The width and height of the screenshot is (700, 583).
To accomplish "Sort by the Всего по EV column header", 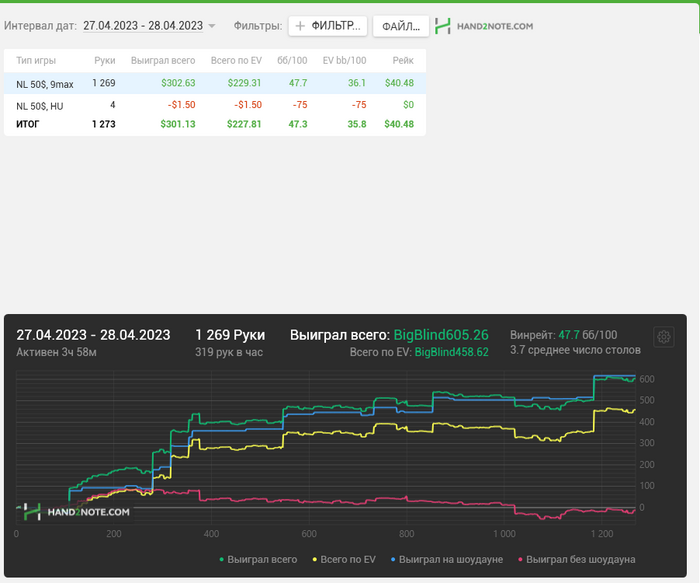I will pyautogui.click(x=236, y=60).
